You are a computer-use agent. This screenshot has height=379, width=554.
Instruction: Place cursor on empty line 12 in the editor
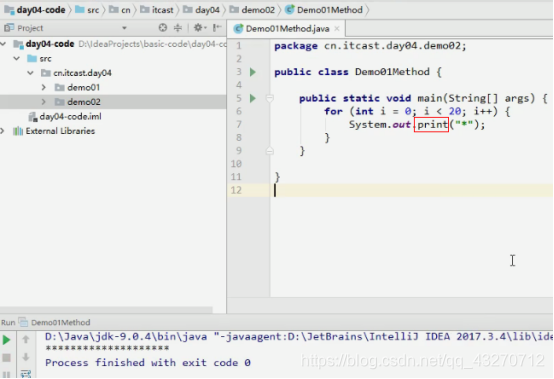point(412,190)
